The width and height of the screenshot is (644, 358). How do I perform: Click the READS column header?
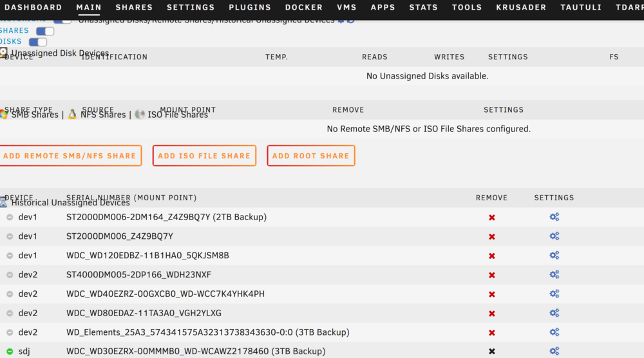tap(375, 57)
